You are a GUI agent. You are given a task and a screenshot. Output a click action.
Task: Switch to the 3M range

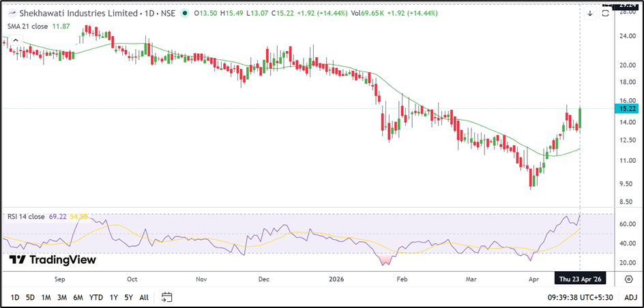click(62, 297)
